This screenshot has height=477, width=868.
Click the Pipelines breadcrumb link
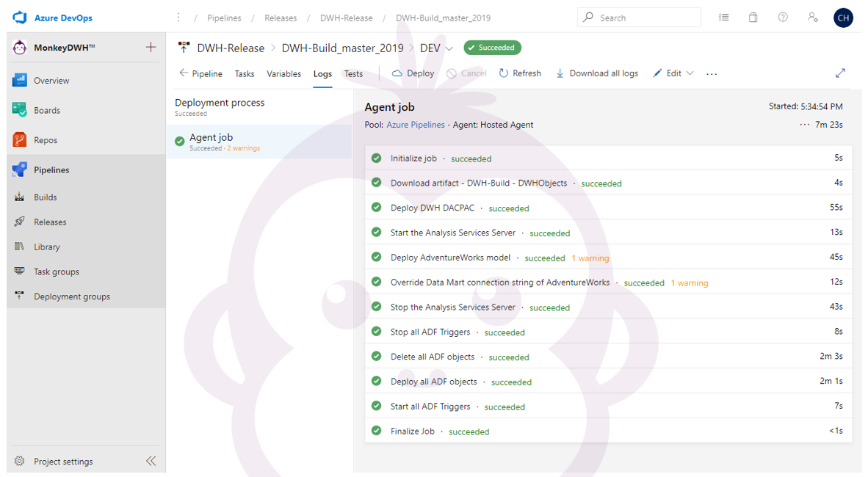point(224,18)
